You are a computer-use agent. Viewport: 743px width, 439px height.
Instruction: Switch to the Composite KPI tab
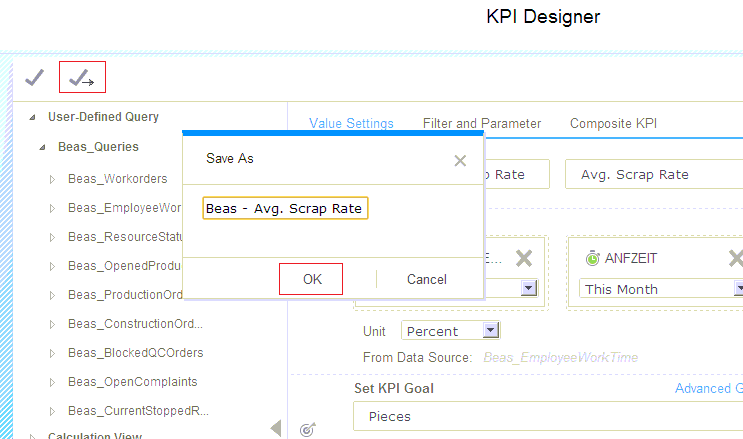pyautogui.click(x=613, y=124)
